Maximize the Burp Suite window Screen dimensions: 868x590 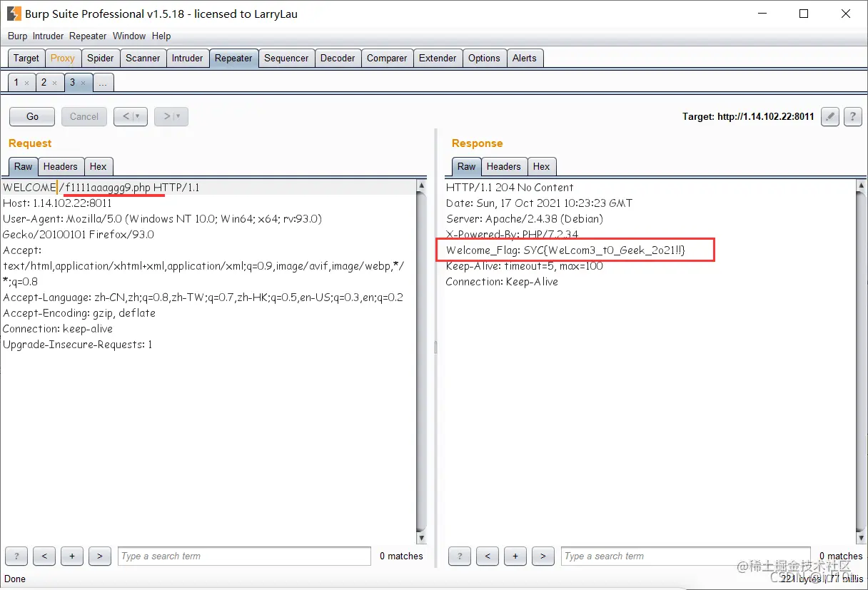pyautogui.click(x=804, y=14)
